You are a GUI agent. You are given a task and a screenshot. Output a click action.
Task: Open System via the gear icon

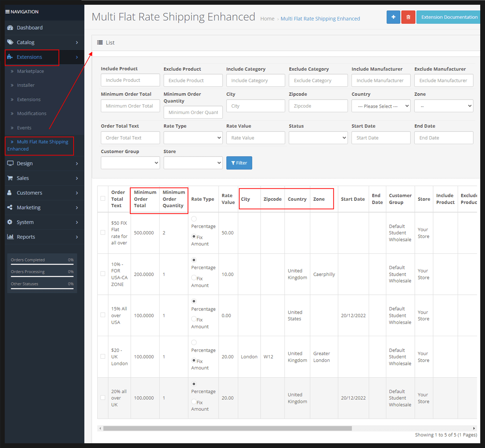[x=10, y=222]
